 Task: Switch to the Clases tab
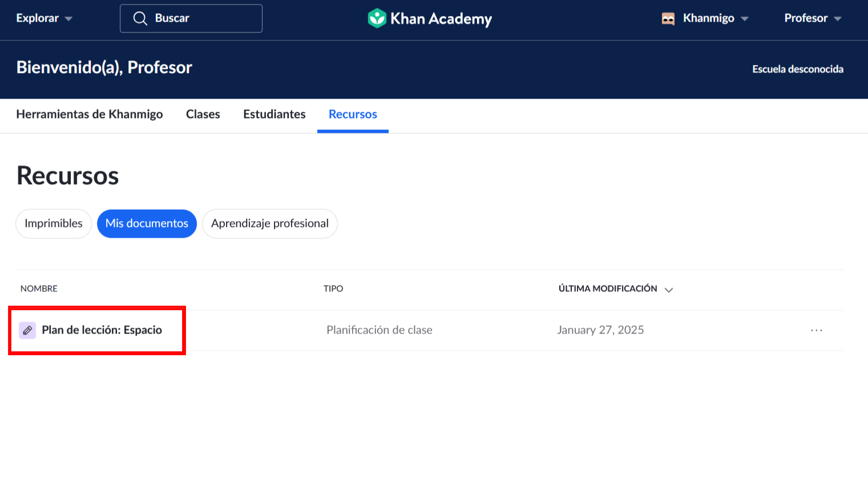click(203, 114)
